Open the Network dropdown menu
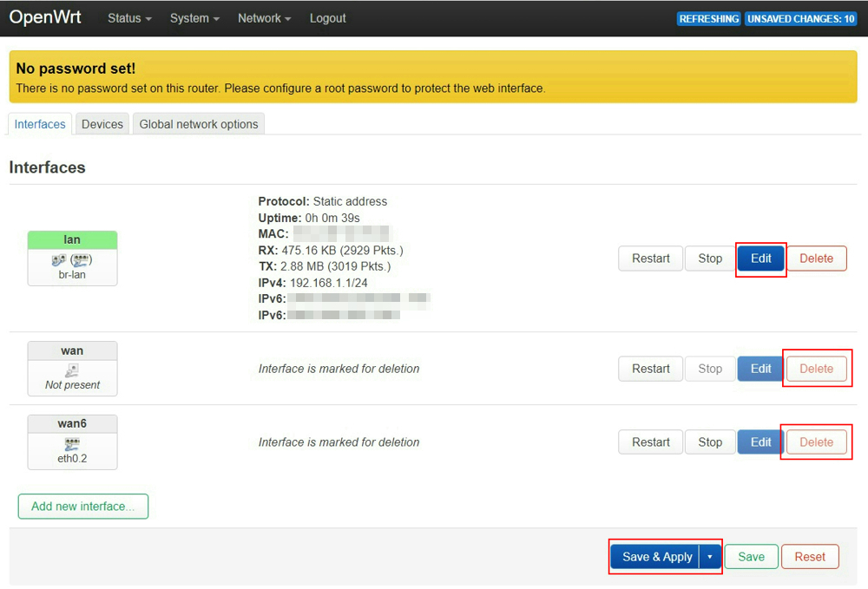868x589 pixels. coord(263,17)
